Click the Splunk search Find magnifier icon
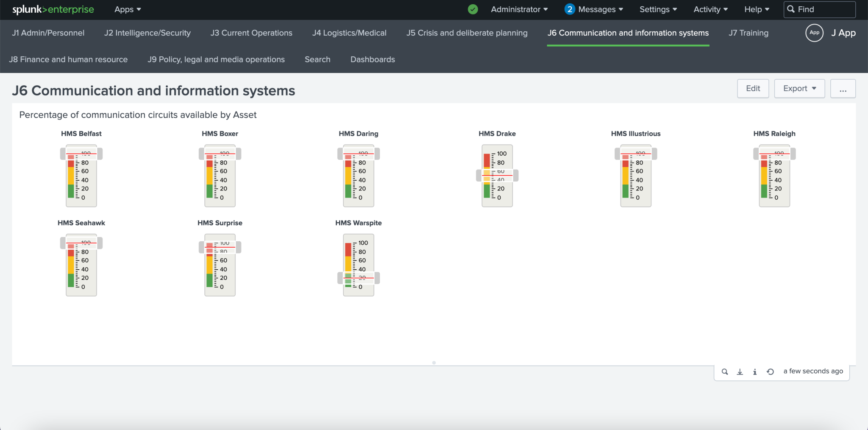This screenshot has height=430, width=868. point(791,9)
